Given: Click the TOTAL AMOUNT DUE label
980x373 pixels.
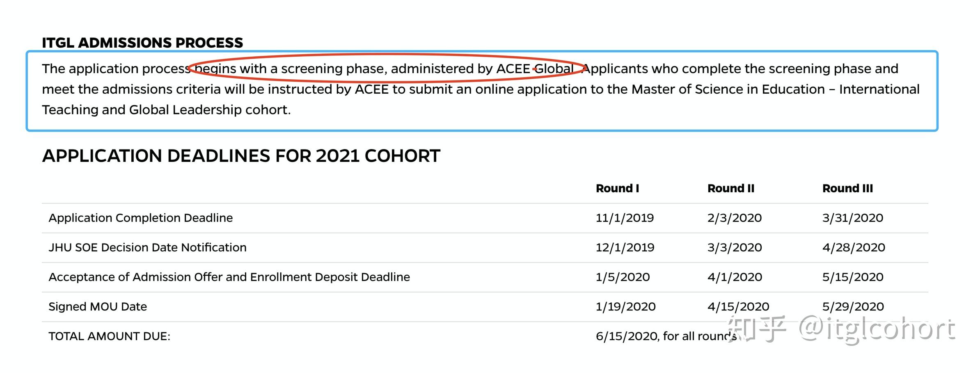Looking at the screenshot, I should [x=109, y=336].
